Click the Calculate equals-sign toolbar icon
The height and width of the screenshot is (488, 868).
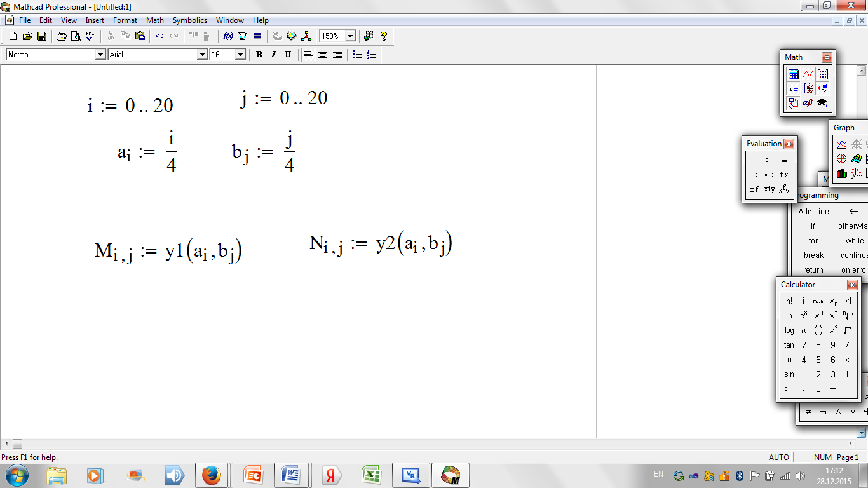tap(257, 36)
